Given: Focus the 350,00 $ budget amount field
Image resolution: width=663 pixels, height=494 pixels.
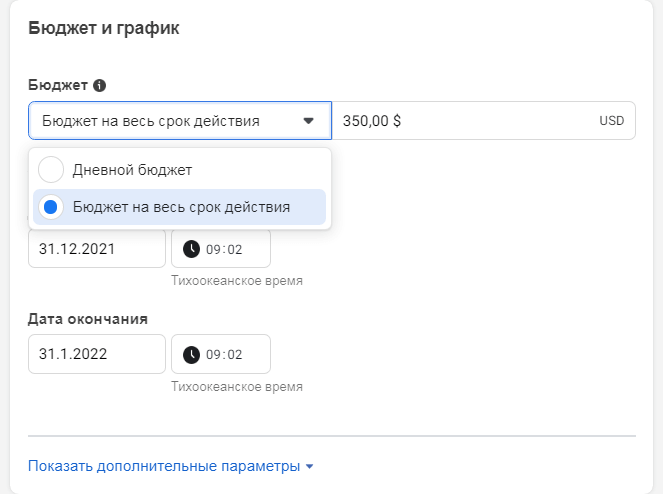Looking at the screenshot, I should coord(460,121).
